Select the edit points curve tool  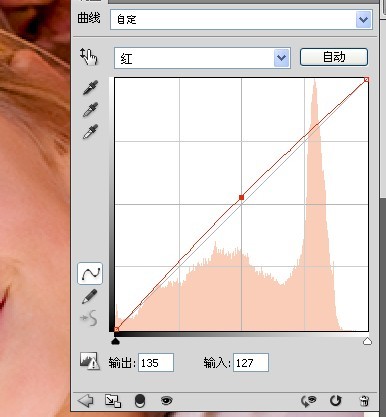point(90,273)
